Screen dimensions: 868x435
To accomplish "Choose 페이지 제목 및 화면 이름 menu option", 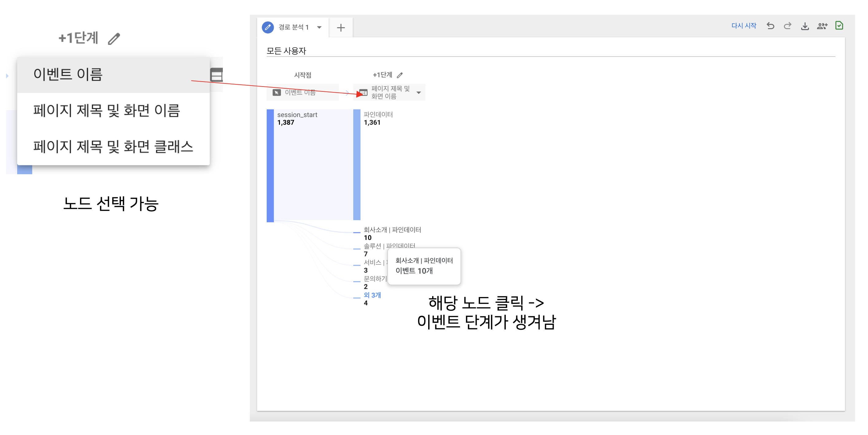I will (106, 111).
